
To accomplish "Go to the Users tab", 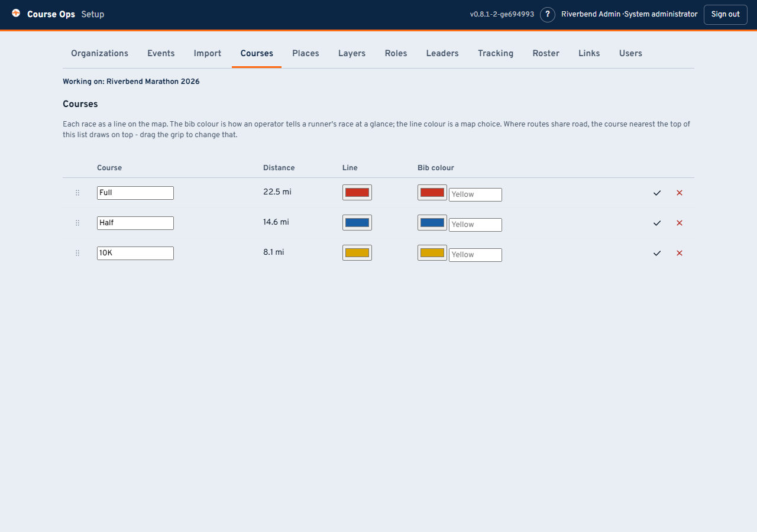I will [x=630, y=53].
